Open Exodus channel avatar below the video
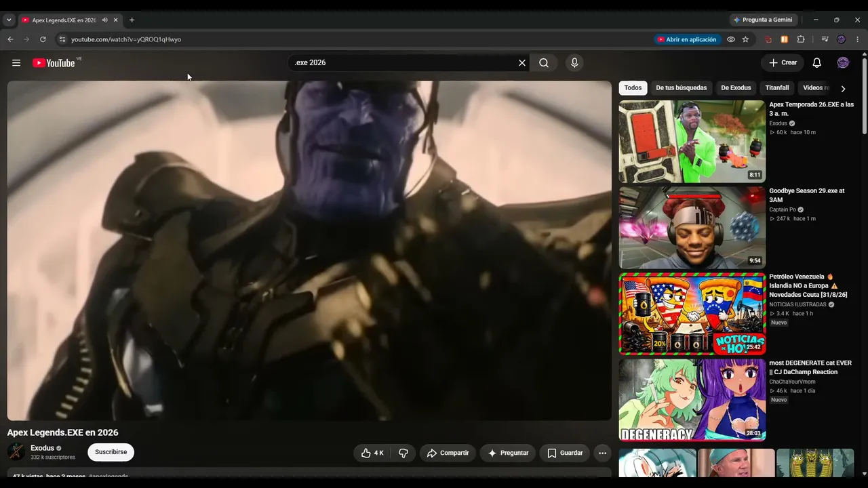Screen dimensions: 868x488 pos(16,452)
